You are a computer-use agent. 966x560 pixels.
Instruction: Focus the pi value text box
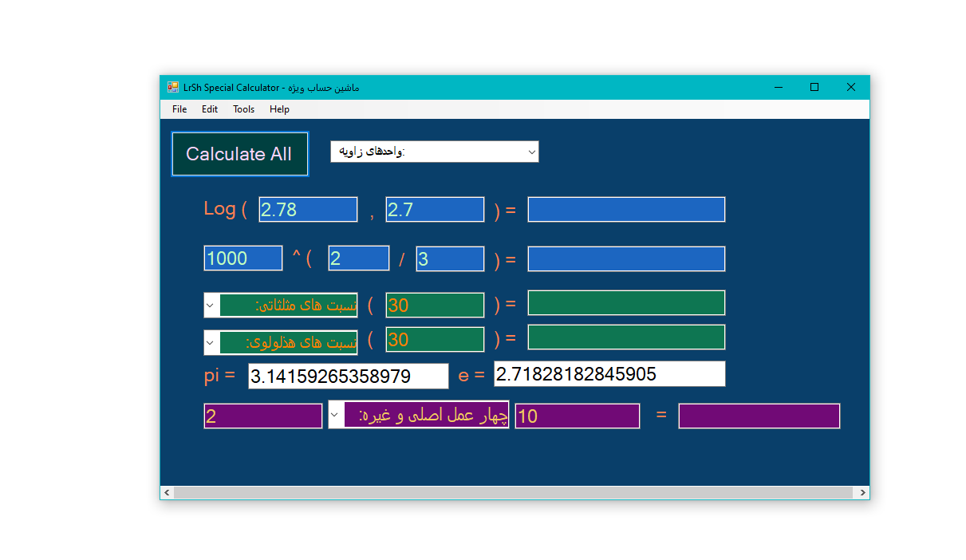(x=348, y=377)
